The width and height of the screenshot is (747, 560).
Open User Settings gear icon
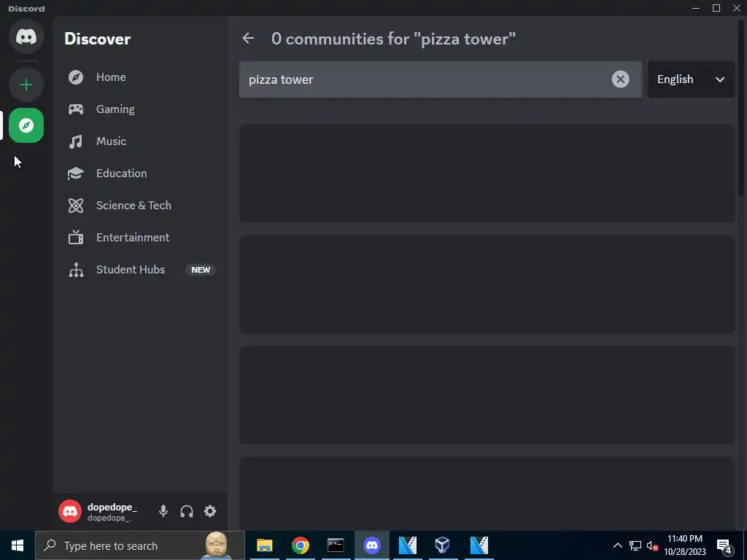tap(210, 511)
